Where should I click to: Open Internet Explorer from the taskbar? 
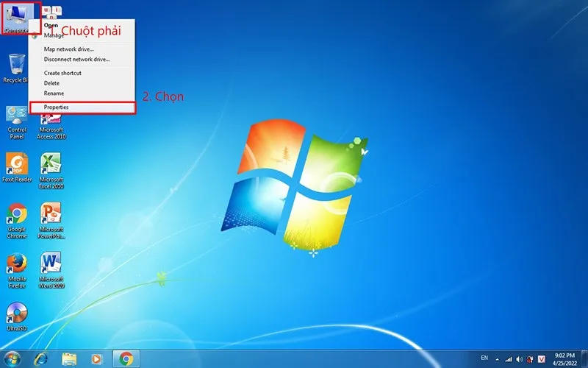[41, 358]
